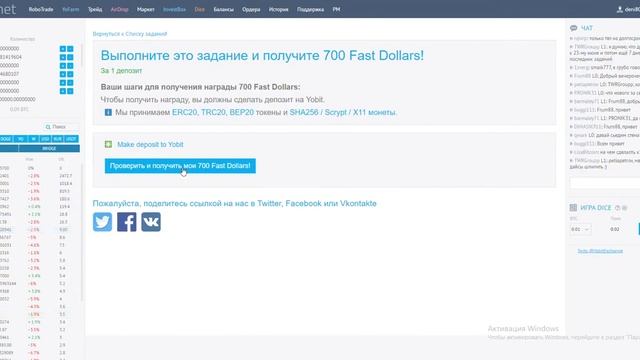Click the За 1 депозит green text

tap(121, 71)
